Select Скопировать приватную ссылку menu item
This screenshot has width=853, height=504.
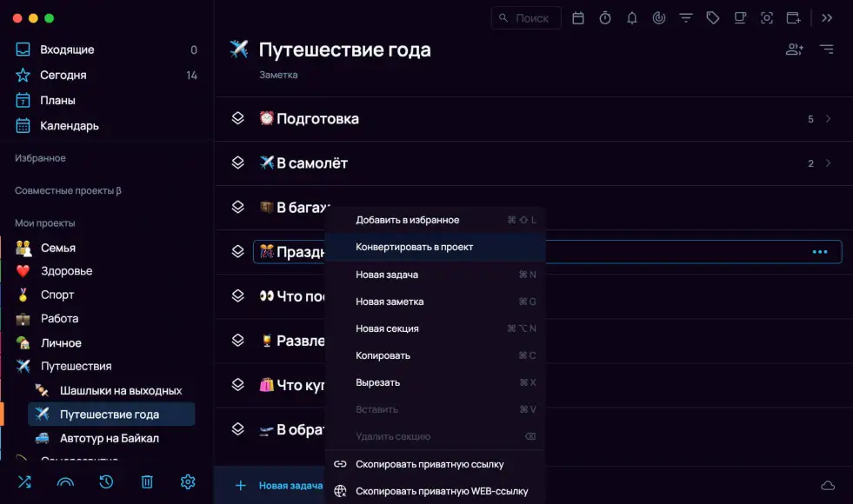point(430,464)
